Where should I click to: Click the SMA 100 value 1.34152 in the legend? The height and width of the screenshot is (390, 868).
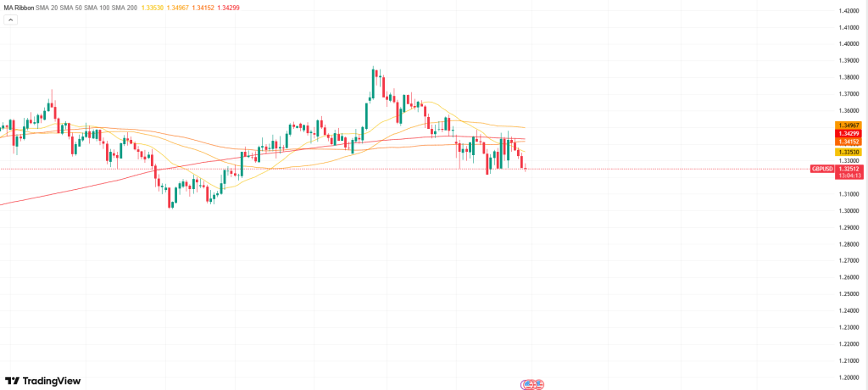tap(204, 7)
